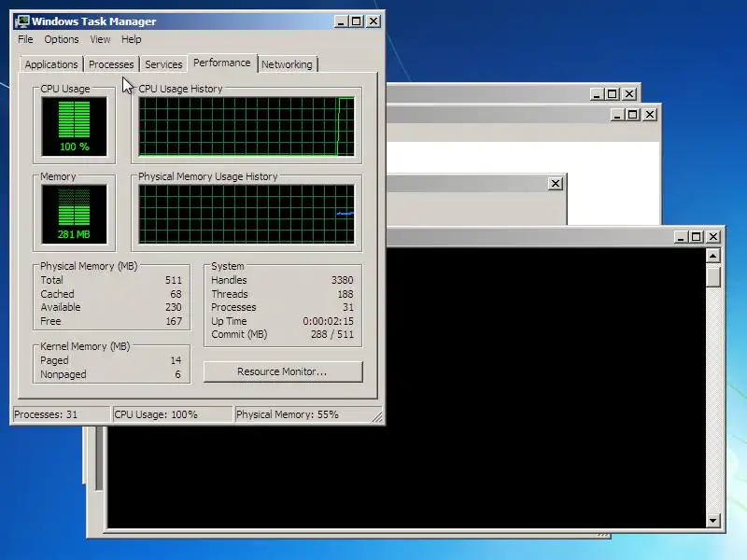Switch to the Processes tab
747x560 pixels.
point(111,64)
